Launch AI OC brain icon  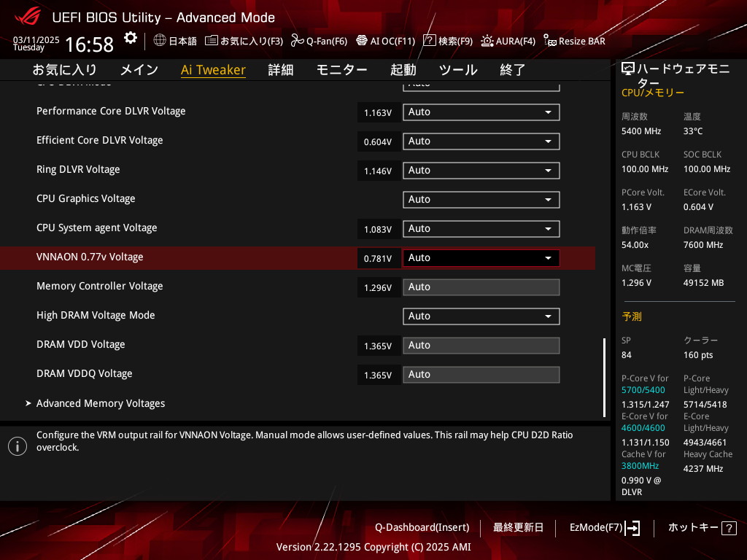(x=362, y=41)
